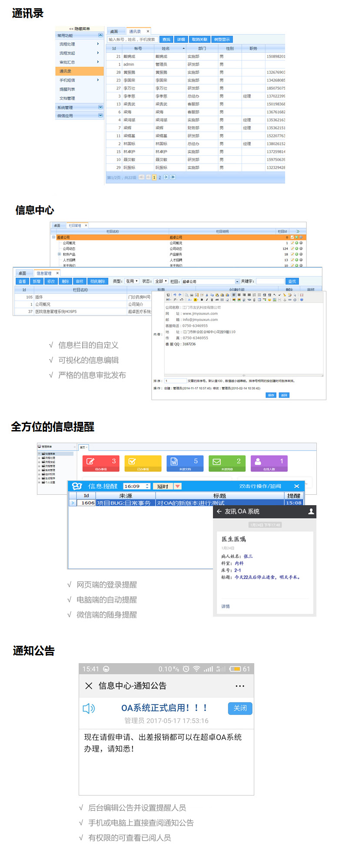The height and width of the screenshot is (868, 339).
Task: Switch to the 桌面 tab above address book
Action: [114, 31]
